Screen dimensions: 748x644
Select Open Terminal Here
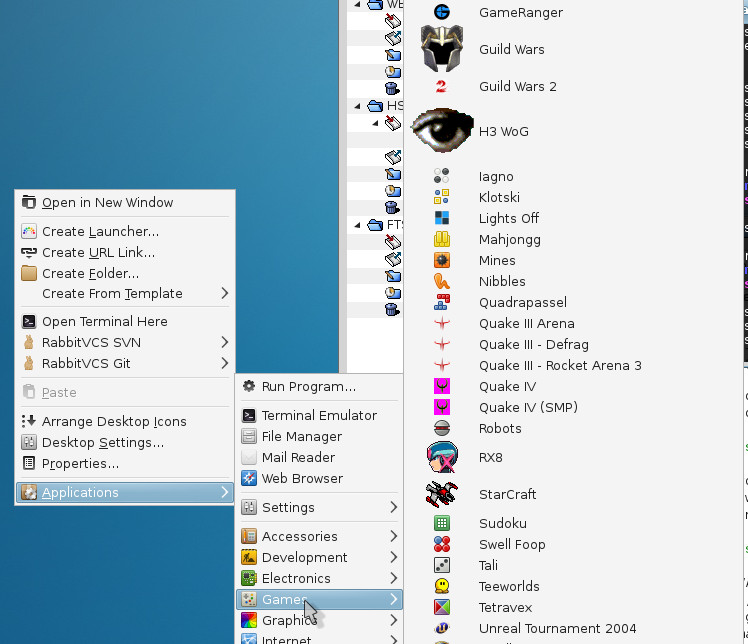tap(104, 321)
